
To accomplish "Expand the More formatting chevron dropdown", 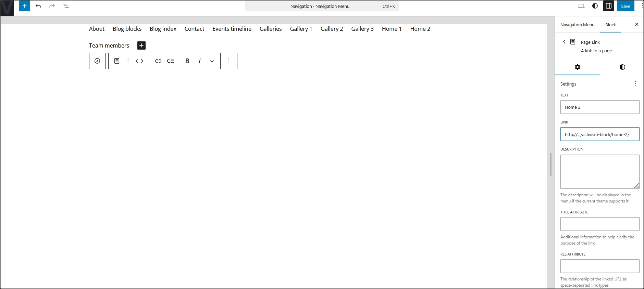I will 212,61.
